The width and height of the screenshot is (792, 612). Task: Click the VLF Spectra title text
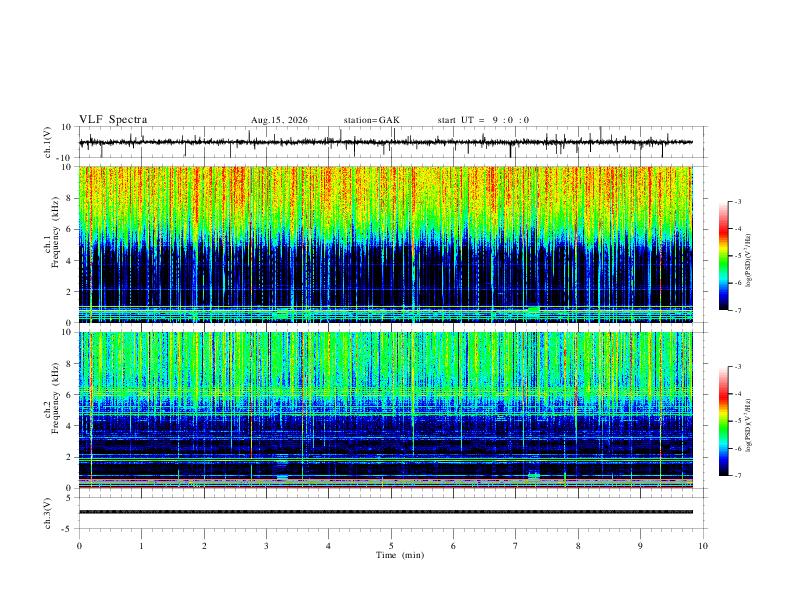click(113, 120)
